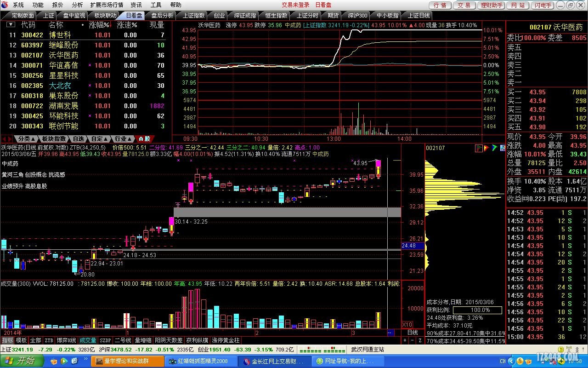Open the 工具 menu

[156, 5]
